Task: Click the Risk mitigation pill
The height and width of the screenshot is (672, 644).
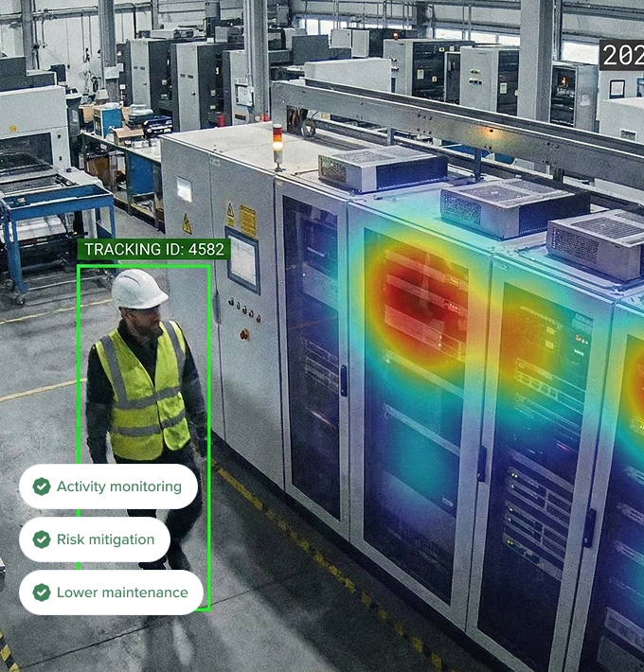Action: (95, 539)
